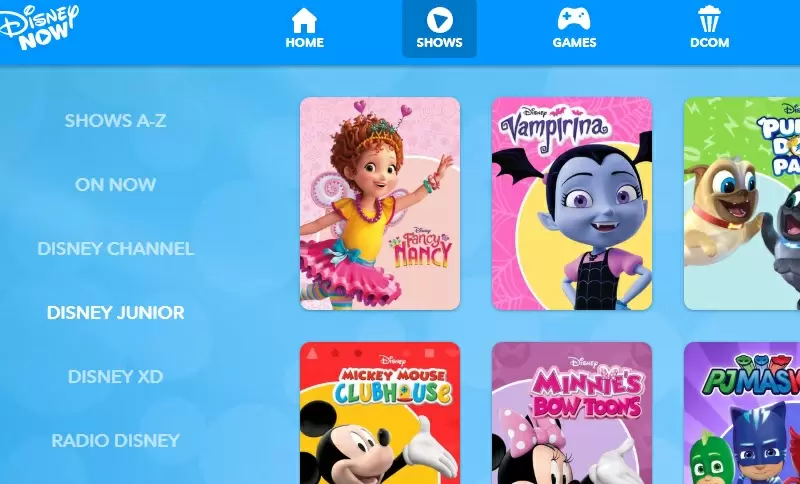Choose Disney Junior category
The height and width of the screenshot is (484, 800).
click(116, 313)
